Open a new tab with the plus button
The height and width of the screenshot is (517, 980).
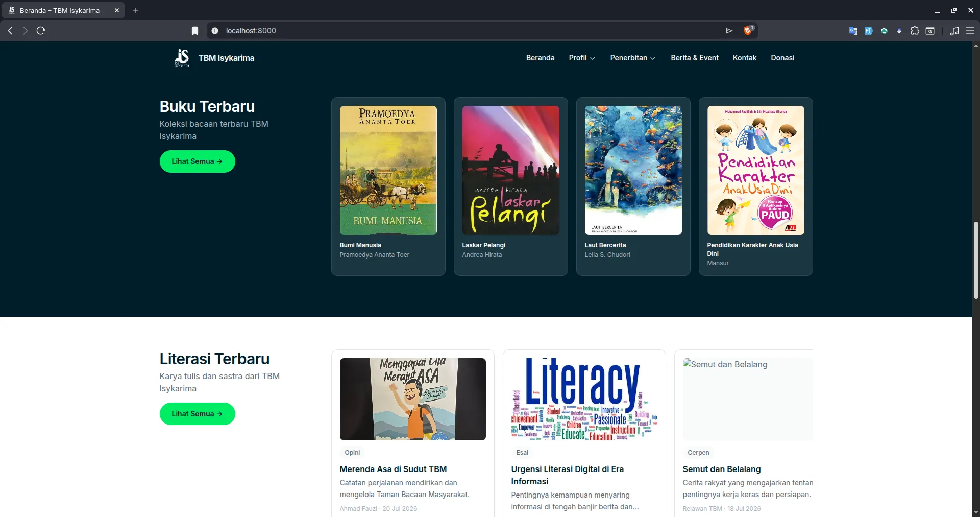click(136, 10)
